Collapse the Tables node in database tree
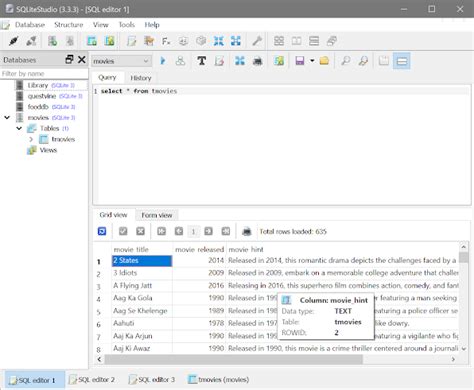 tap(19, 128)
